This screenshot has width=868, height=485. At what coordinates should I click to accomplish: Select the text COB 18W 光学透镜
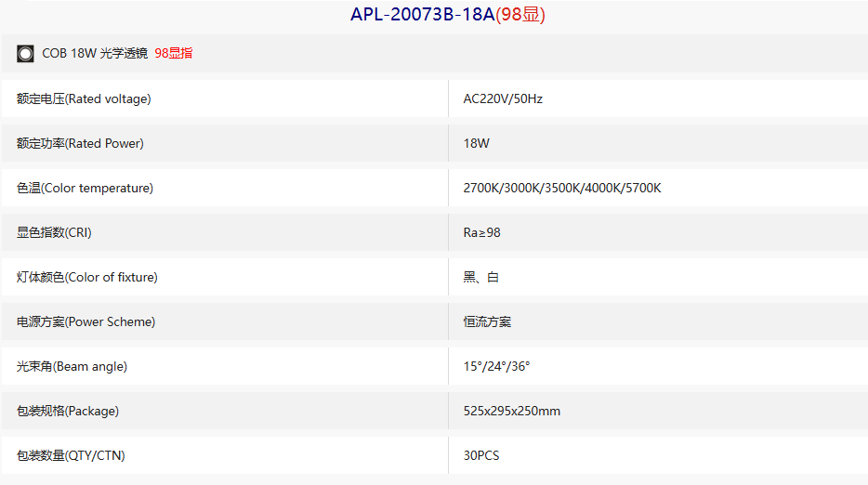pyautogui.click(x=95, y=53)
